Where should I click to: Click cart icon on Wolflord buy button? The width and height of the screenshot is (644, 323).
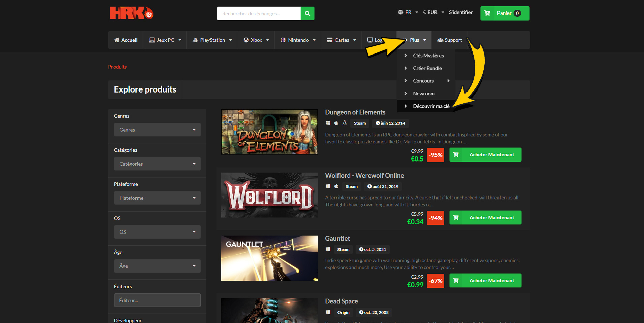point(456,218)
